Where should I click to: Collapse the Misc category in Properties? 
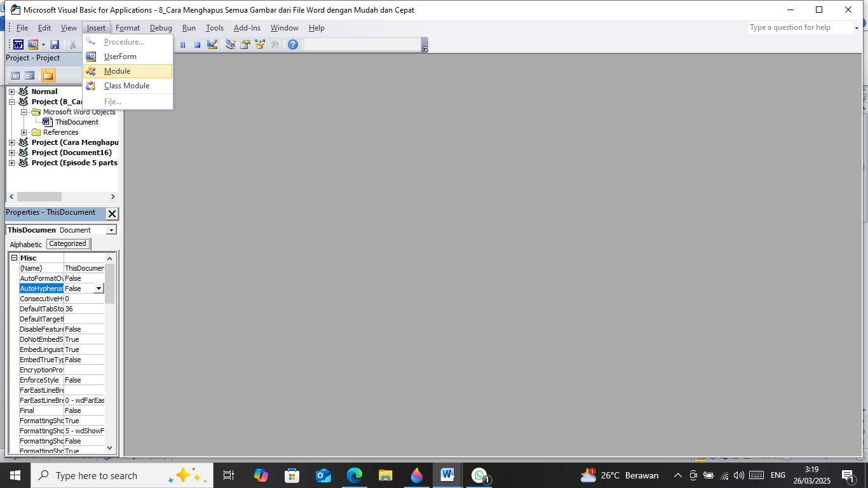click(x=14, y=258)
